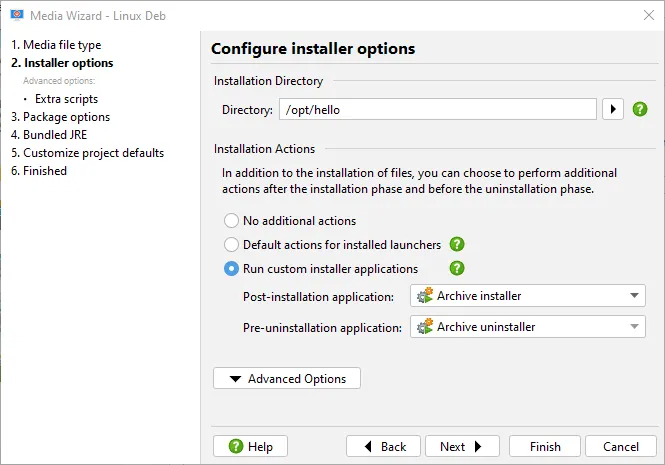The image size is (665, 465).
Task: Click the Archive uninstaller gear icon
Action: pyautogui.click(x=425, y=326)
